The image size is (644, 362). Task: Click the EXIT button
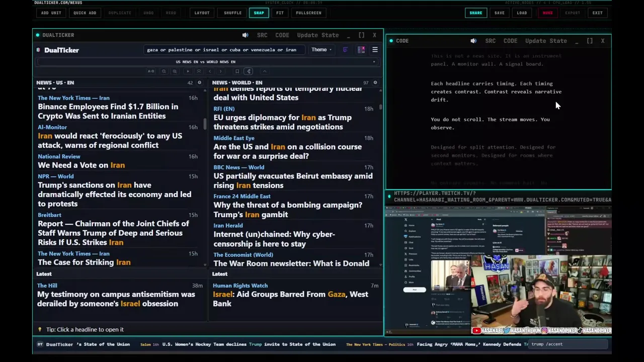click(597, 13)
